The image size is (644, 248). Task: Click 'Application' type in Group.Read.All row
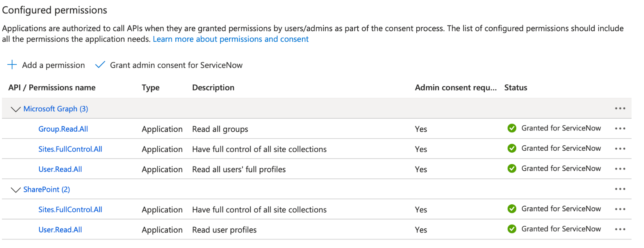coord(162,129)
